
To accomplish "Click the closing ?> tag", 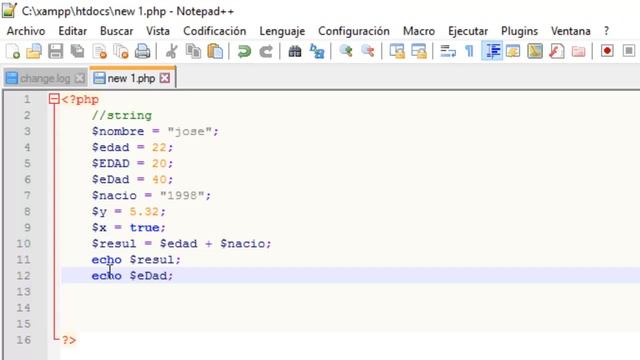I will (69, 340).
